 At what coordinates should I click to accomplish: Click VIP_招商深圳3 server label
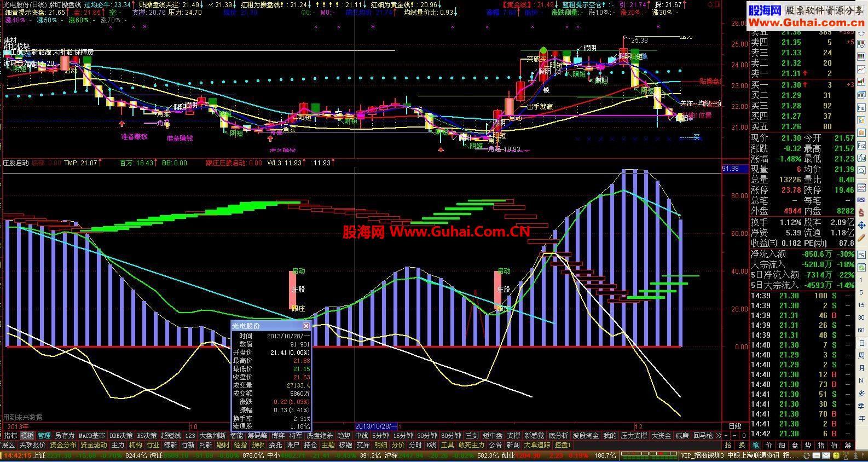pyautogui.click(x=703, y=455)
